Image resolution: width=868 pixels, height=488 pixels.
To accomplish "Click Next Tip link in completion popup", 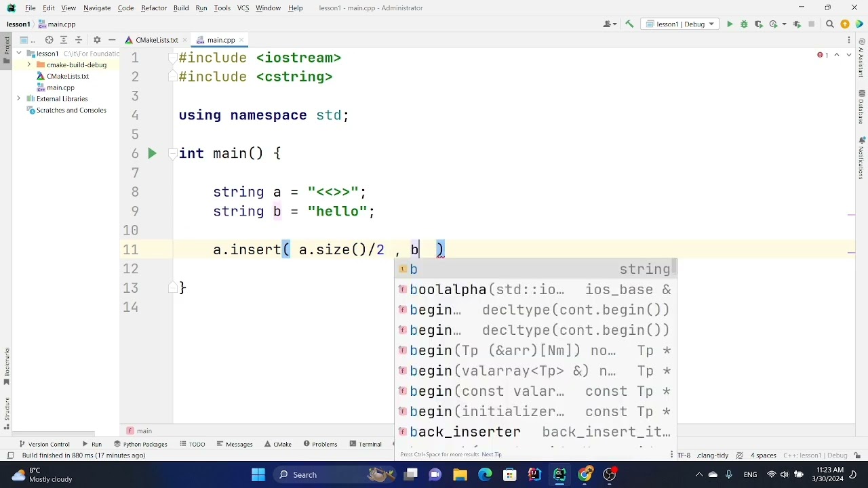I will (492, 455).
